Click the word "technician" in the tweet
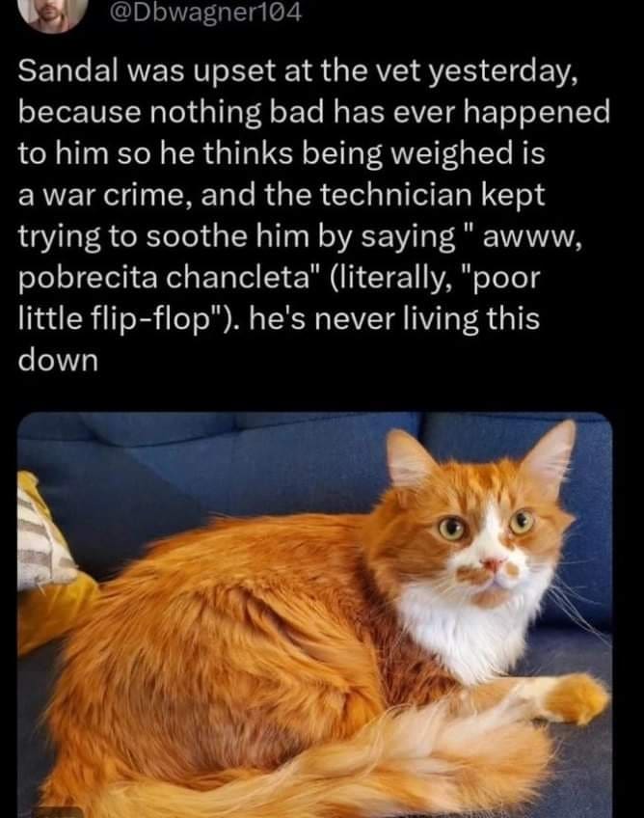This screenshot has height=818, width=644. click(x=394, y=195)
